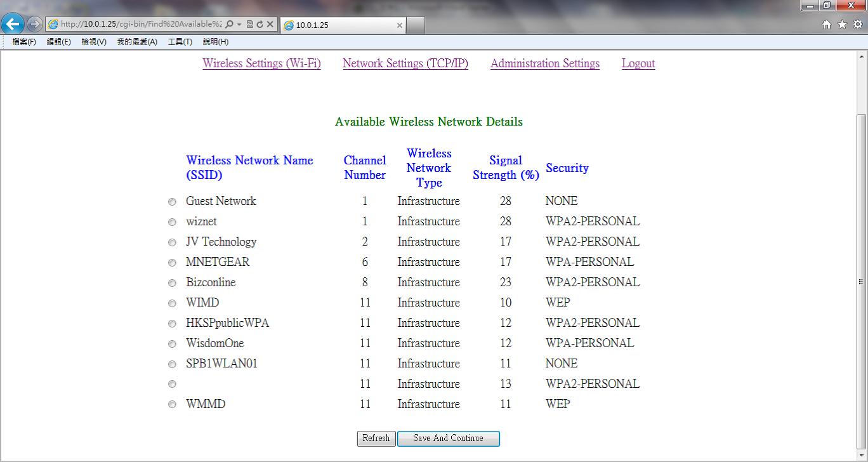Click the vertical scrollbar down arrow

tap(861, 455)
